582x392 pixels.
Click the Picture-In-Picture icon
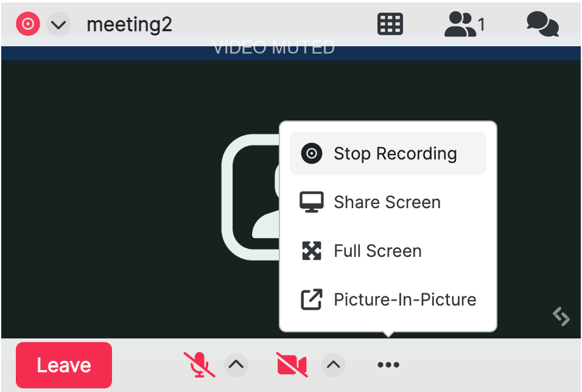311,299
